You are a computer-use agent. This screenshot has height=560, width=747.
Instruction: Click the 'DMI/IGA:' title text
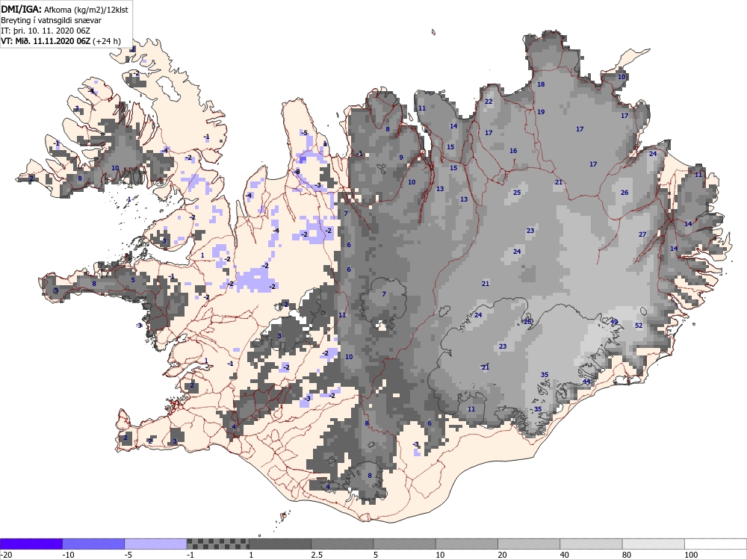coord(22,9)
